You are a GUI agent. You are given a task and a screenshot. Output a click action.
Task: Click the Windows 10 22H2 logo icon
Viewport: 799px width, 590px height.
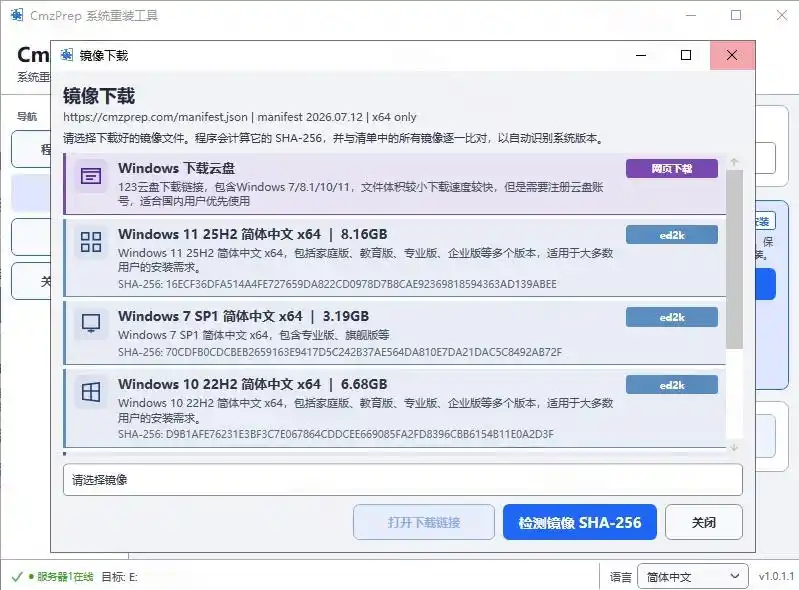91,392
